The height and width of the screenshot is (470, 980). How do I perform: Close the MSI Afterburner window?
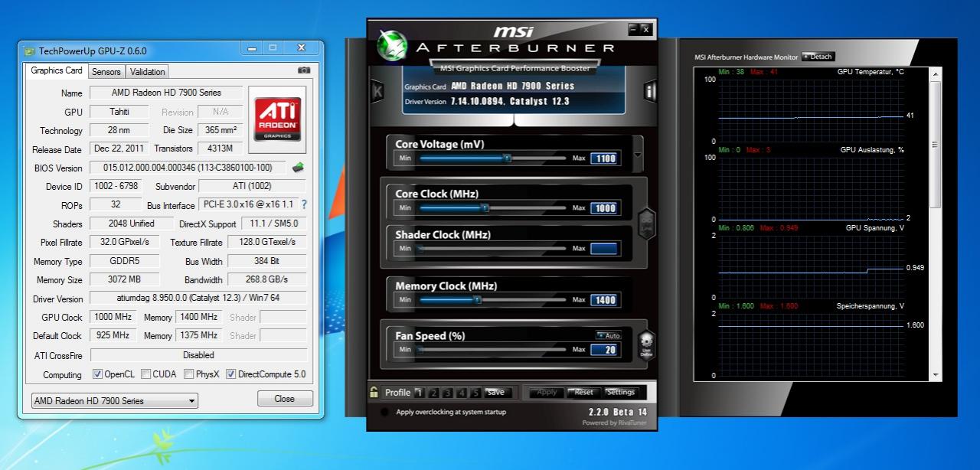(646, 28)
